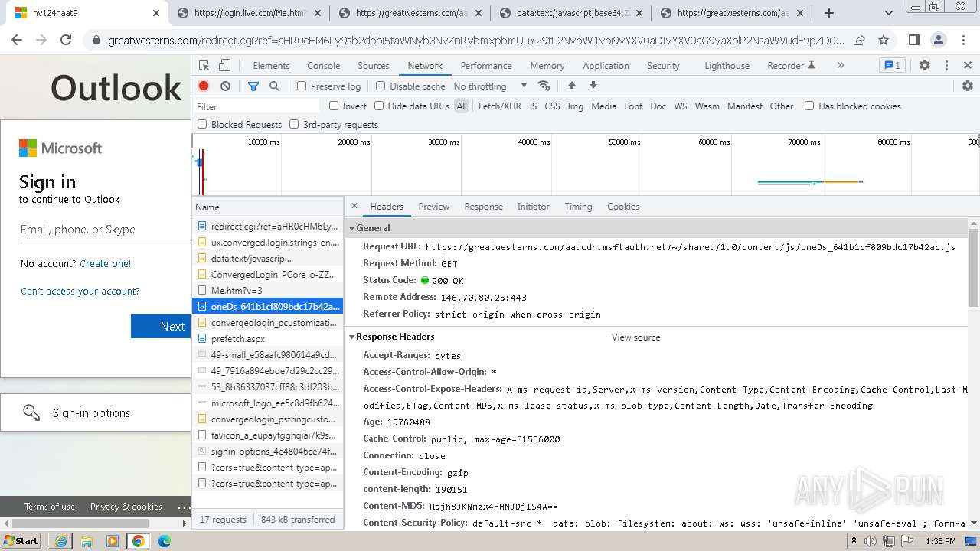Open the Windows Start menu
980x551 pixels.
click(21, 541)
